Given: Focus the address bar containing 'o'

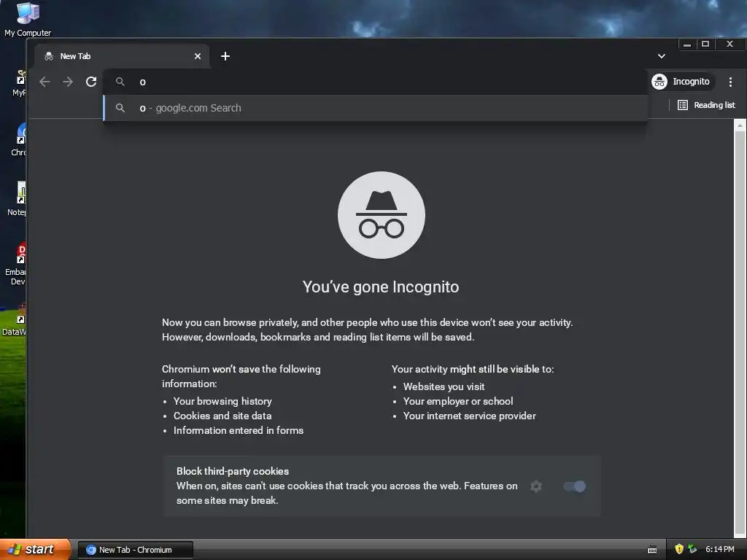Looking at the screenshot, I should (x=375, y=82).
